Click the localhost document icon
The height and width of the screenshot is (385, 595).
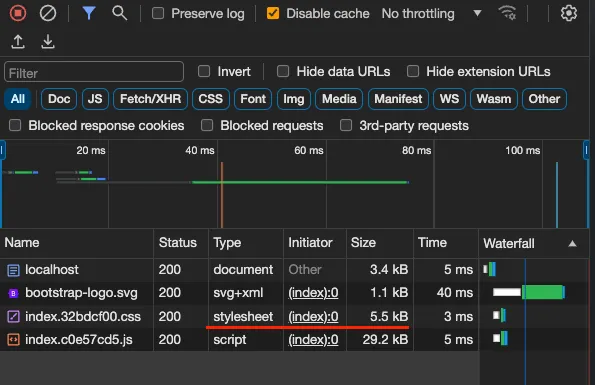coord(13,270)
